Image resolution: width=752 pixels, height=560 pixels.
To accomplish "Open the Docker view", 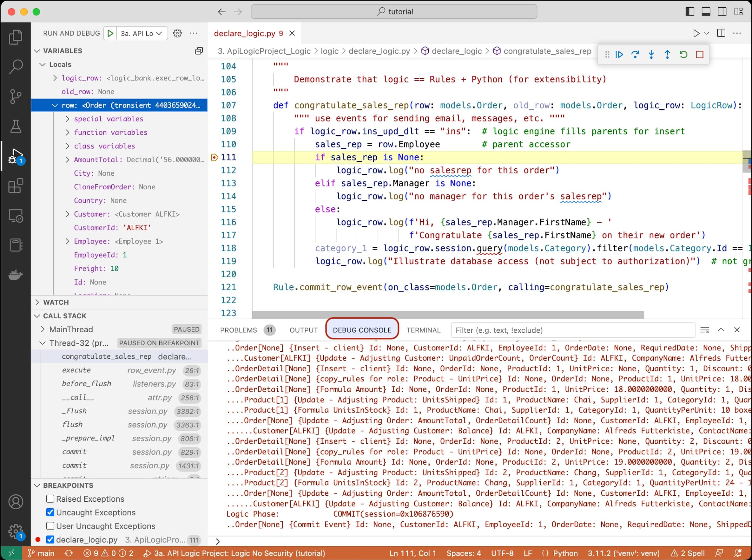I will click(x=16, y=275).
